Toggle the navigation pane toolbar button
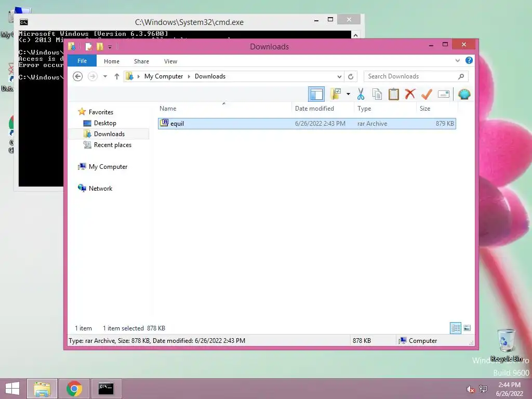 click(316, 94)
